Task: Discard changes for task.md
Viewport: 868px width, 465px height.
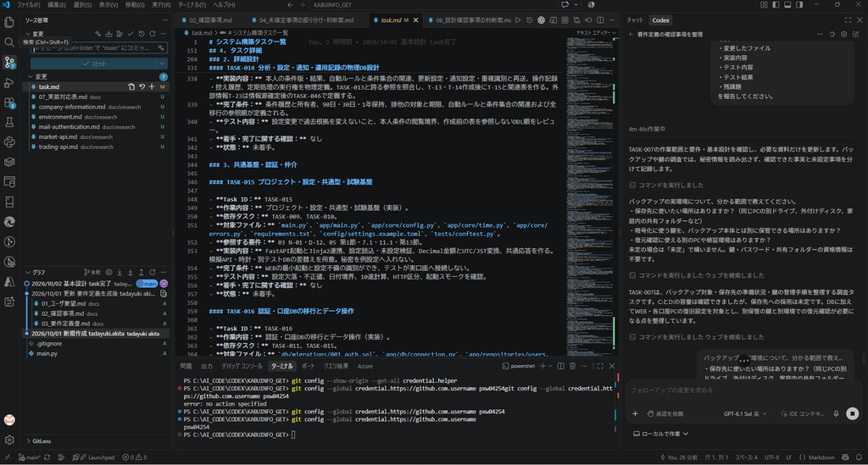Action: pos(142,86)
